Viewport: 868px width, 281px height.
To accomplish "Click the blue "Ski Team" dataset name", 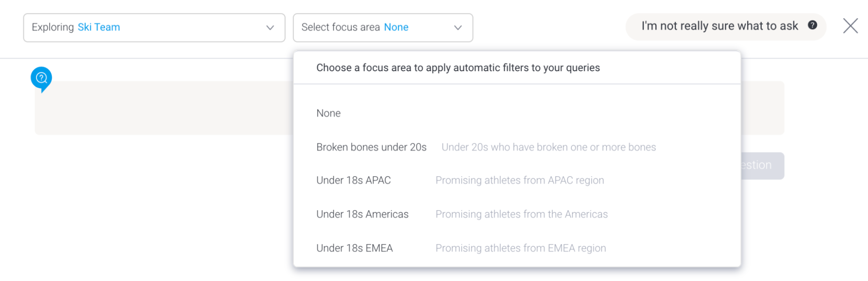I will (x=99, y=27).
